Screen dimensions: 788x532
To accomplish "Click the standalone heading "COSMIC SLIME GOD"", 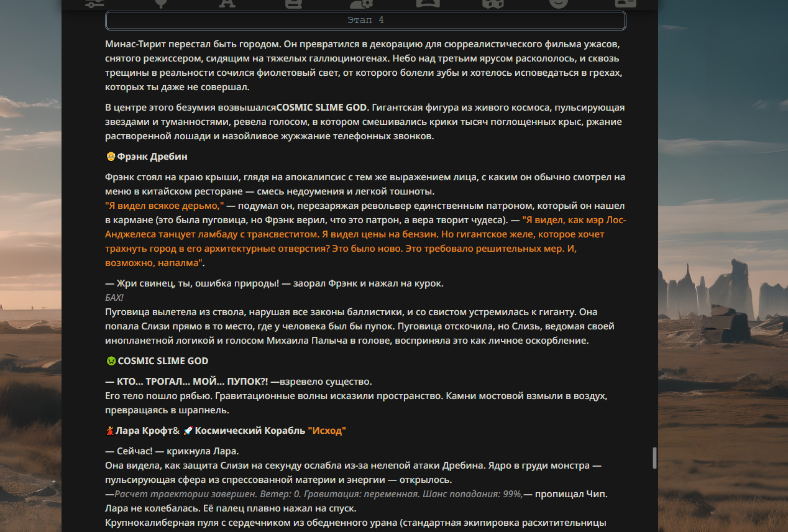I will (163, 361).
